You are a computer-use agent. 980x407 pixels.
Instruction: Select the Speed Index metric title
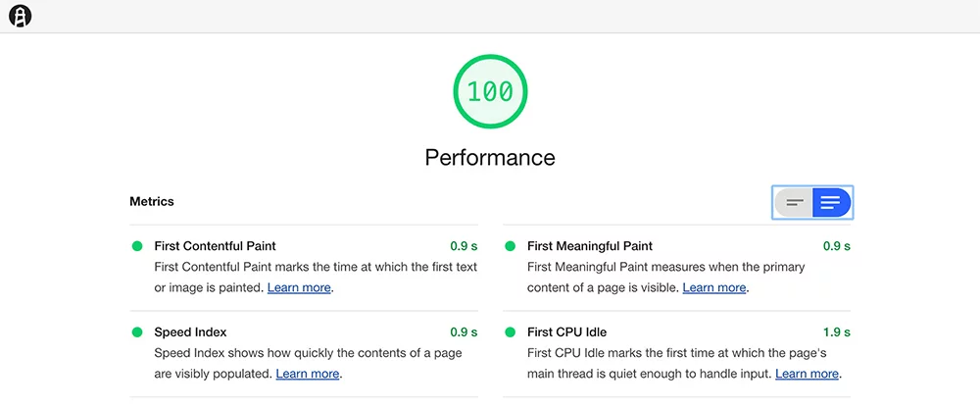[190, 332]
